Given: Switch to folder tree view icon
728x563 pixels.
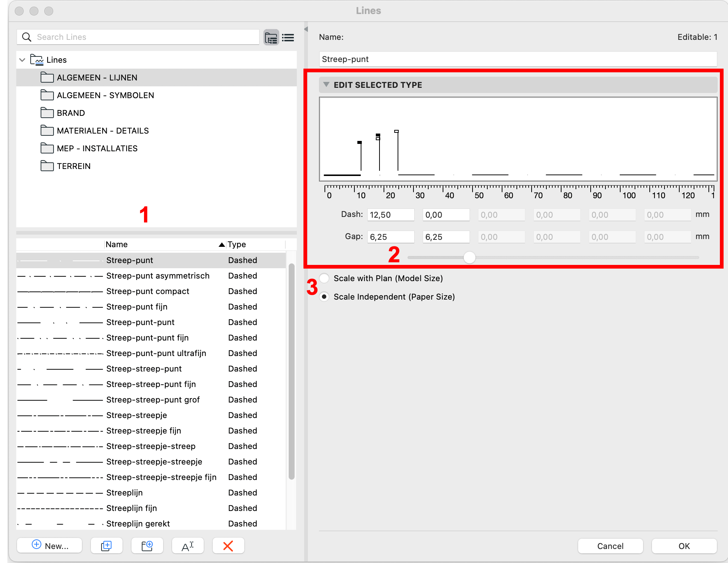Looking at the screenshot, I should pos(271,37).
